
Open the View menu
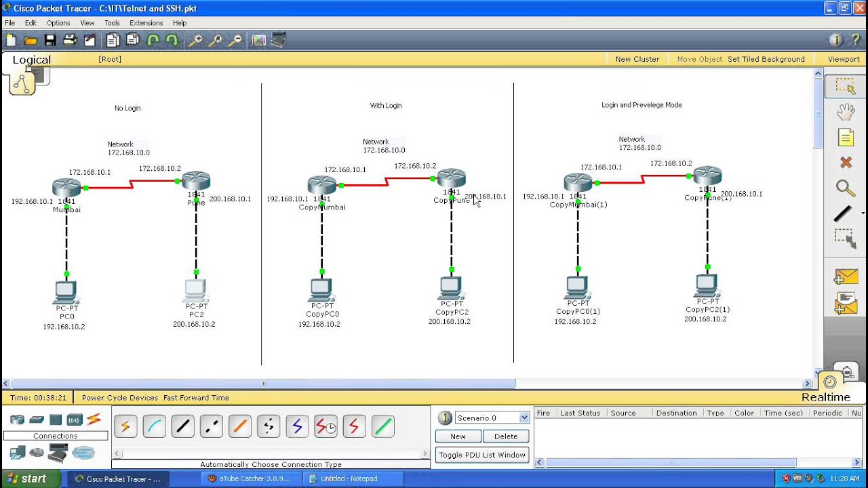click(87, 23)
